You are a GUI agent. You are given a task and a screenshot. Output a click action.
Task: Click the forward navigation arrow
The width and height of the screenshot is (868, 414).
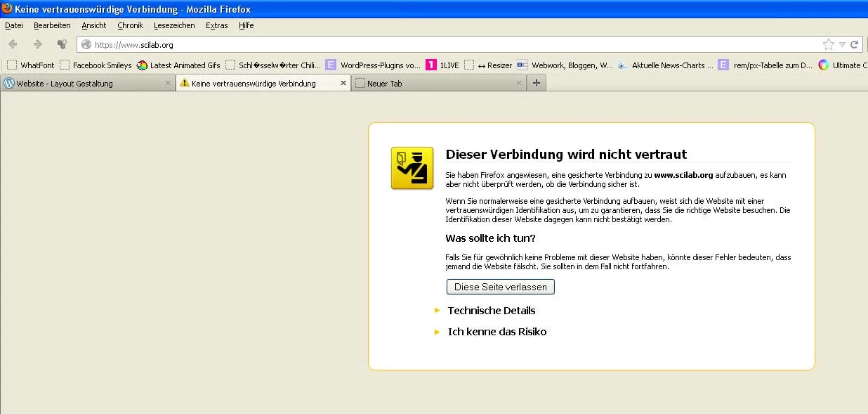pyautogui.click(x=37, y=44)
